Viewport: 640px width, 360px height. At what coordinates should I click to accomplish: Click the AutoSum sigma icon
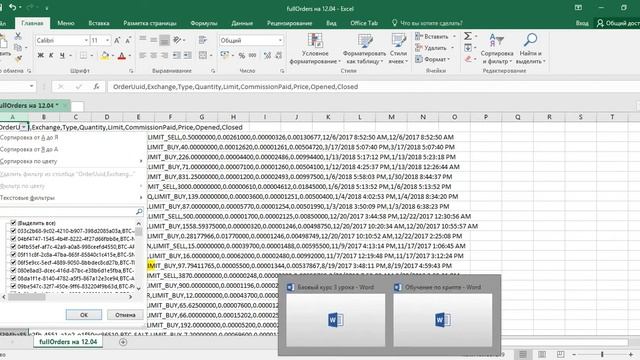tap(468, 36)
